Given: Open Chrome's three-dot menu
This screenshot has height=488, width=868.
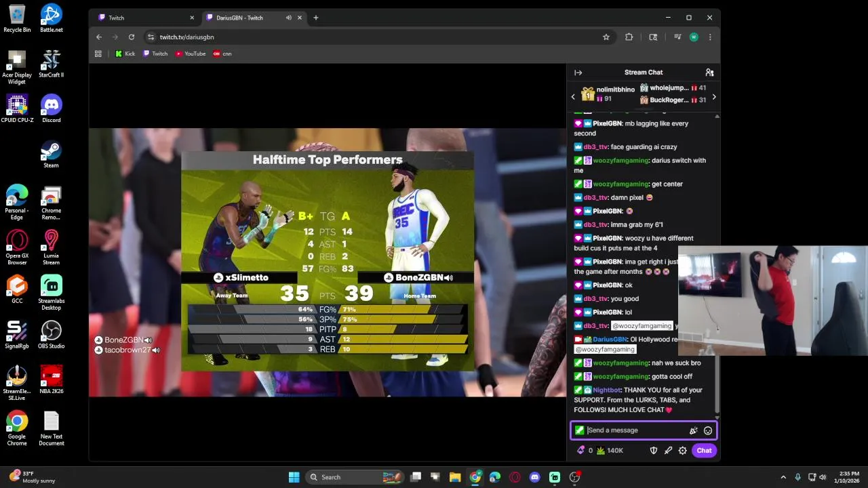Looking at the screenshot, I should (710, 37).
